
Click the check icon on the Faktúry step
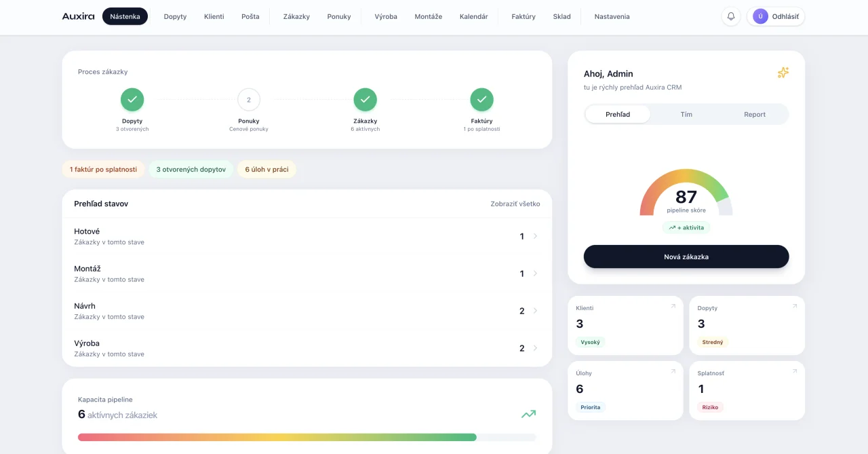(481, 99)
